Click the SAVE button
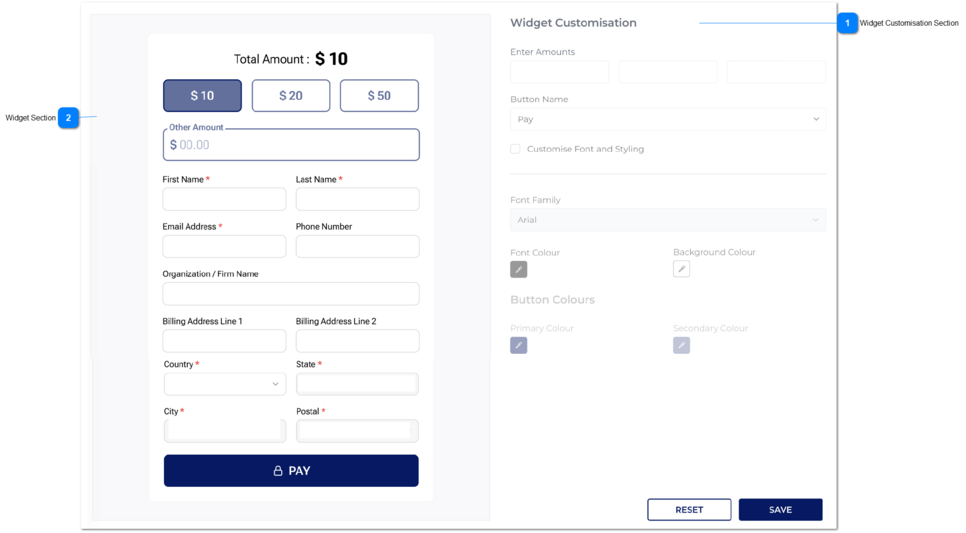This screenshot has width=966, height=533. tap(780, 510)
